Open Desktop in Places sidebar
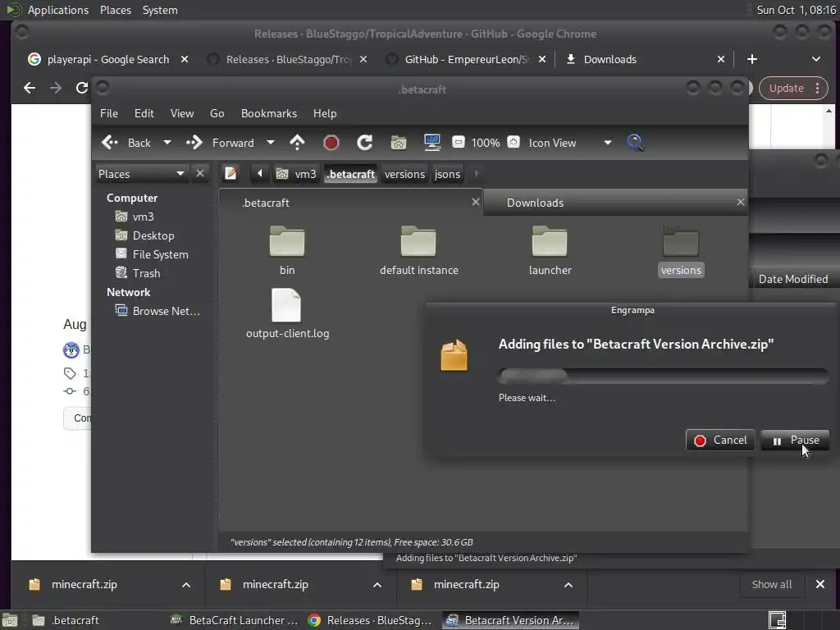This screenshot has width=840, height=630. coord(153,235)
